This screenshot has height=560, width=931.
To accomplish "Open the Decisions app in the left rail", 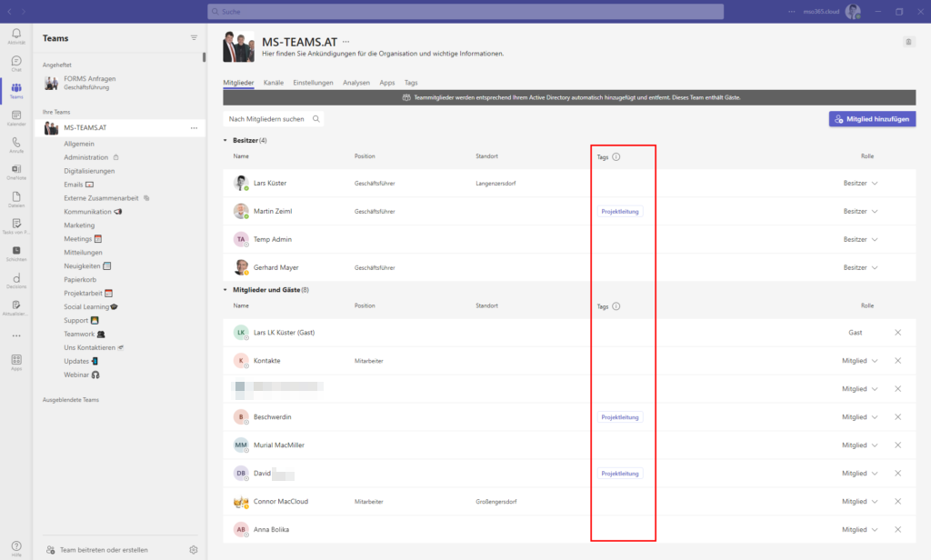I will click(x=16, y=280).
